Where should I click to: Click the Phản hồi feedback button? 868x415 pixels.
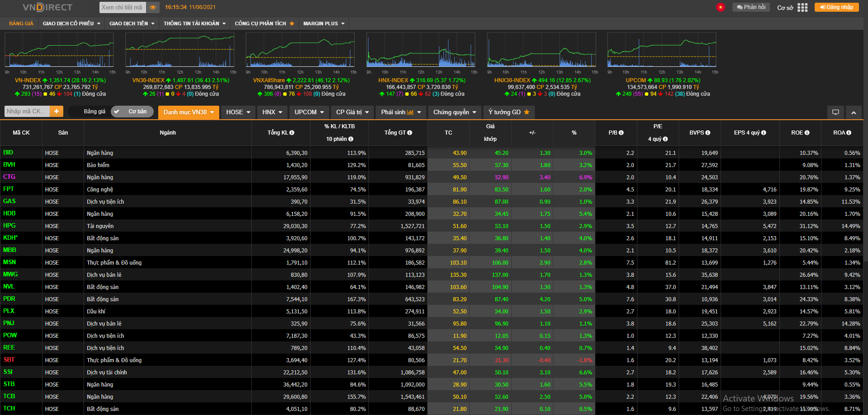(751, 7)
